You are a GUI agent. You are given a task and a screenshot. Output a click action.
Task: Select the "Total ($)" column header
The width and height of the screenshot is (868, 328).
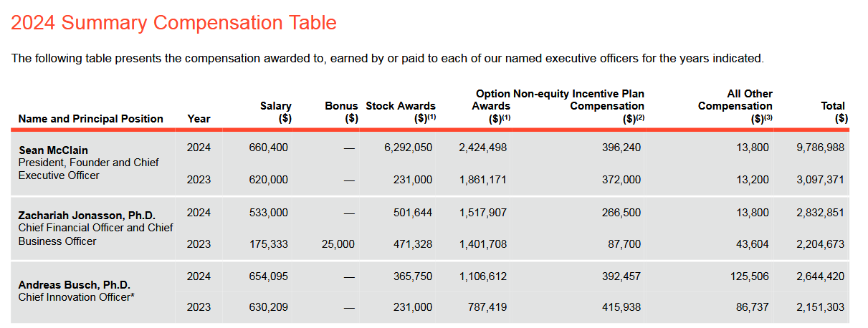(833, 112)
